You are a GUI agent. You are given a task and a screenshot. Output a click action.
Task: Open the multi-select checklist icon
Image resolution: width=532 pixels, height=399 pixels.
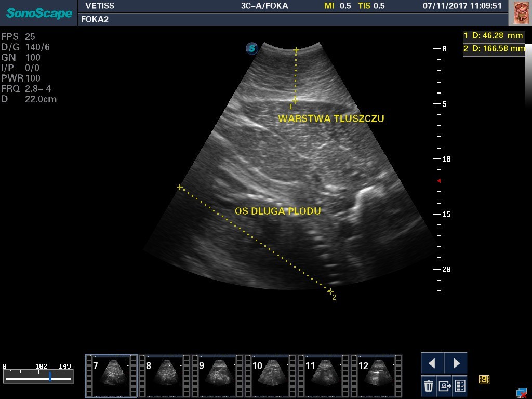460,386
